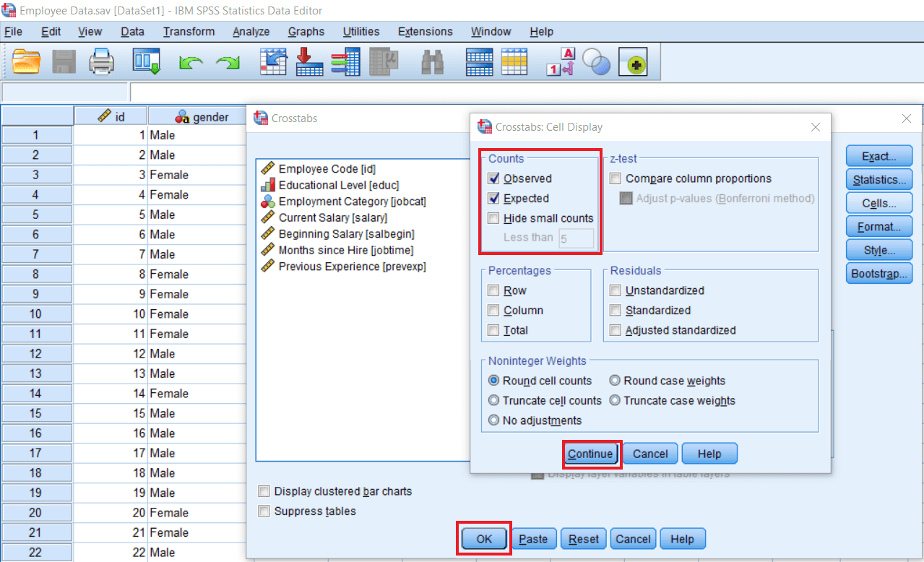Open the Recall recently used dialogs icon
Image resolution: width=924 pixels, height=562 pixels.
[146, 62]
